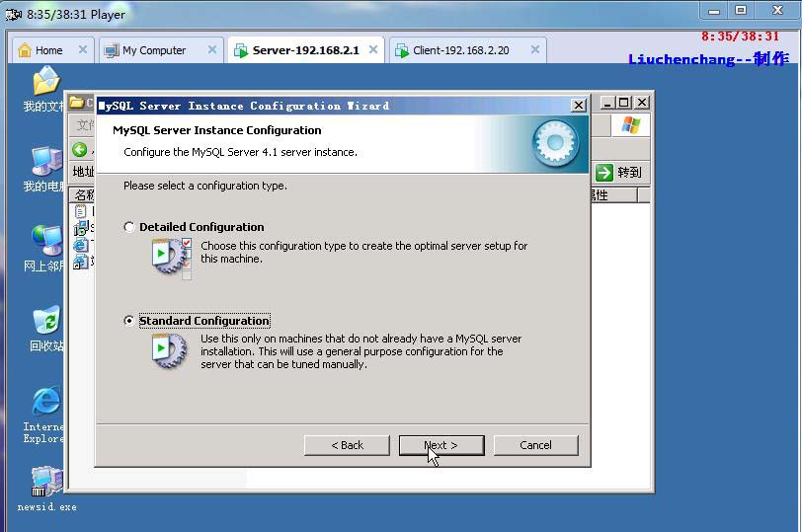
Task: Close the Home tab
Action: [x=83, y=49]
